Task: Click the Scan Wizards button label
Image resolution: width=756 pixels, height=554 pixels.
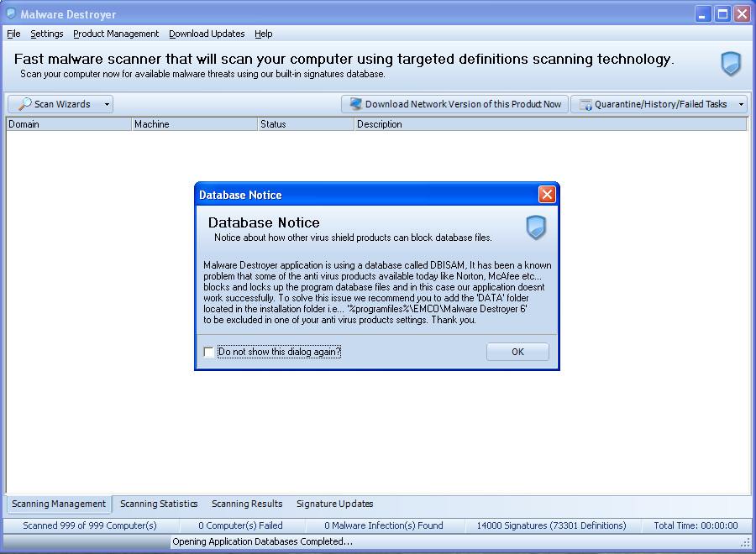Action: pyautogui.click(x=62, y=104)
